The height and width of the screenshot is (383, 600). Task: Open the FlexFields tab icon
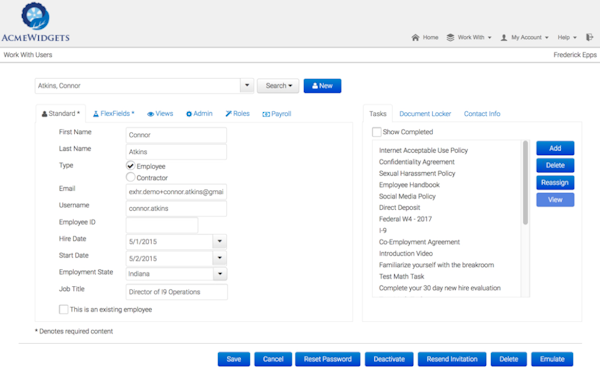(x=96, y=114)
